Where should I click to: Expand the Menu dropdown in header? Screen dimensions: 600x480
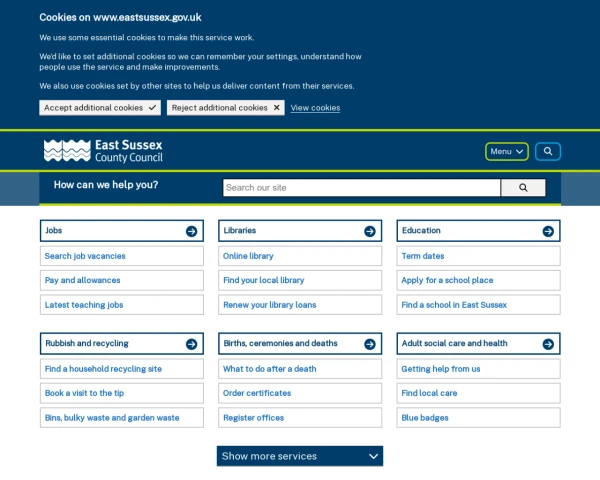click(x=507, y=151)
